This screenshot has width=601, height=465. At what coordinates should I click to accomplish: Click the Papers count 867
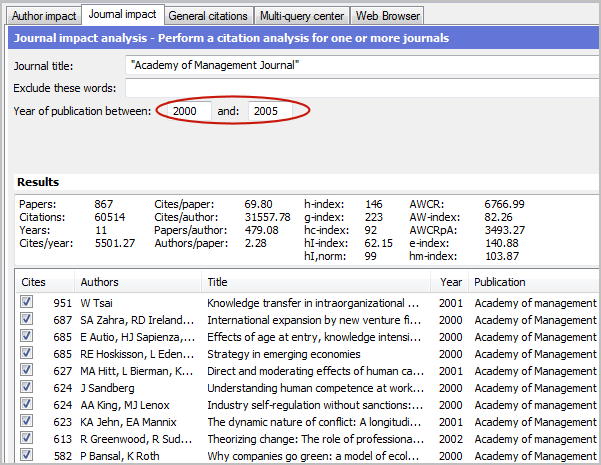[x=103, y=204]
